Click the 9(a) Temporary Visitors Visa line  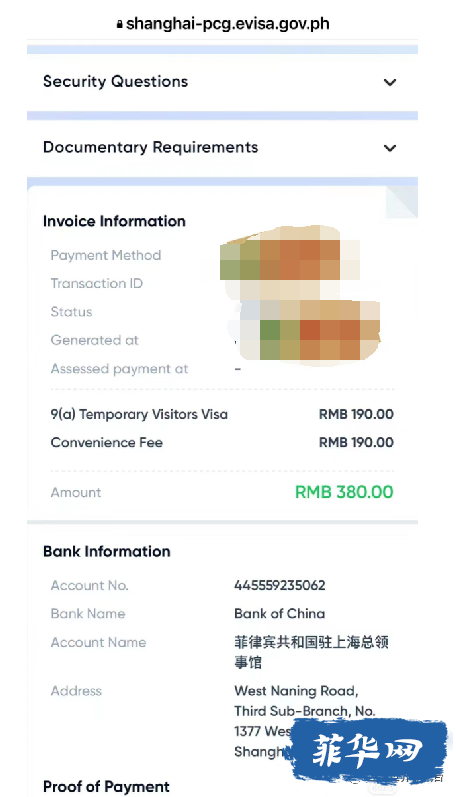point(222,414)
